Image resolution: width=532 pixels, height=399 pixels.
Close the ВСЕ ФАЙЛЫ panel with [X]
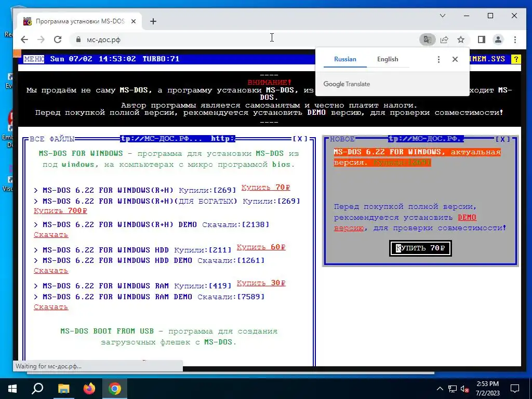(x=300, y=139)
